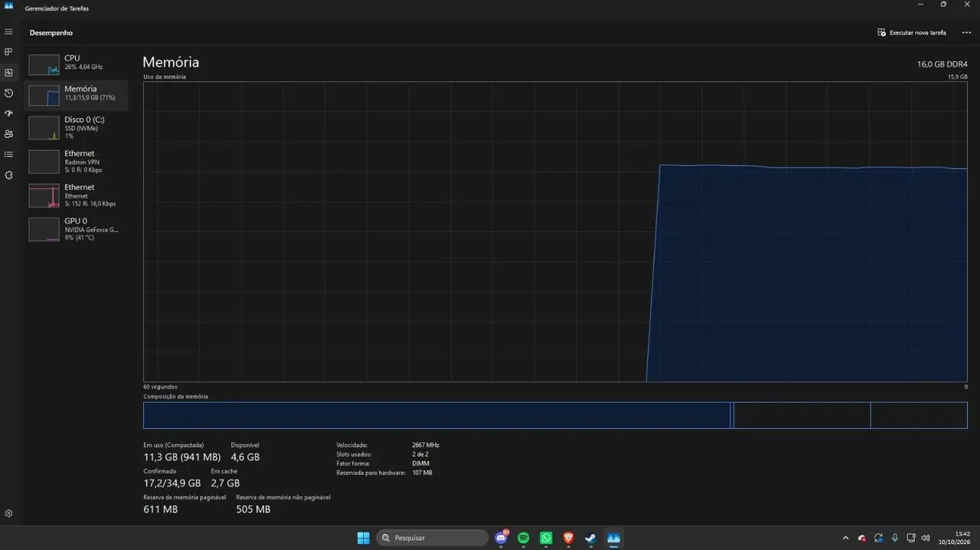Click the memory usage graph

(x=555, y=231)
